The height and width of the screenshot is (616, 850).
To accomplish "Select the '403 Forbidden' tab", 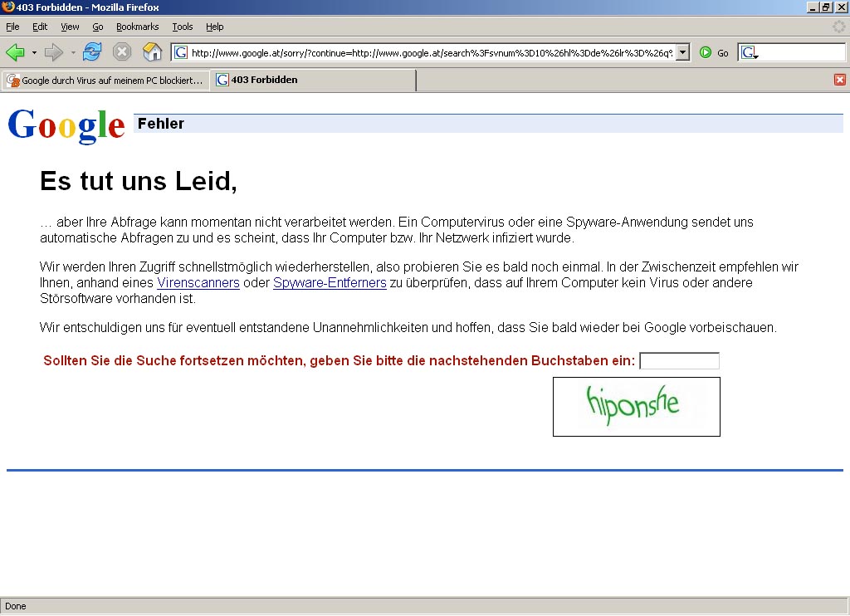I will click(313, 80).
